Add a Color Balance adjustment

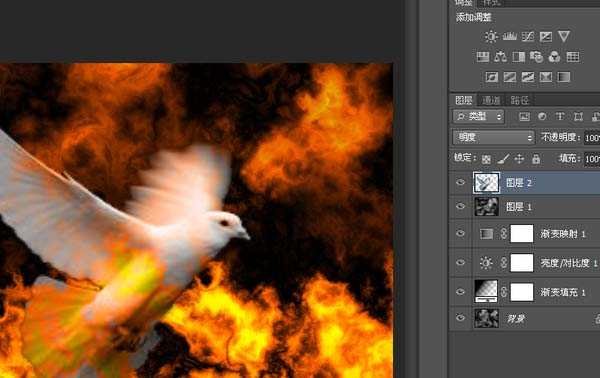tap(501, 57)
